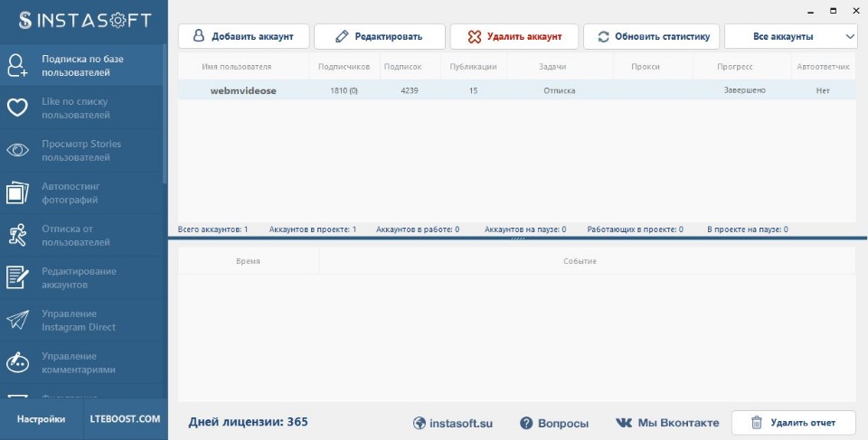This screenshot has height=440, width=868.
Task: Click the Нет autoresponder cell
Action: (x=823, y=90)
